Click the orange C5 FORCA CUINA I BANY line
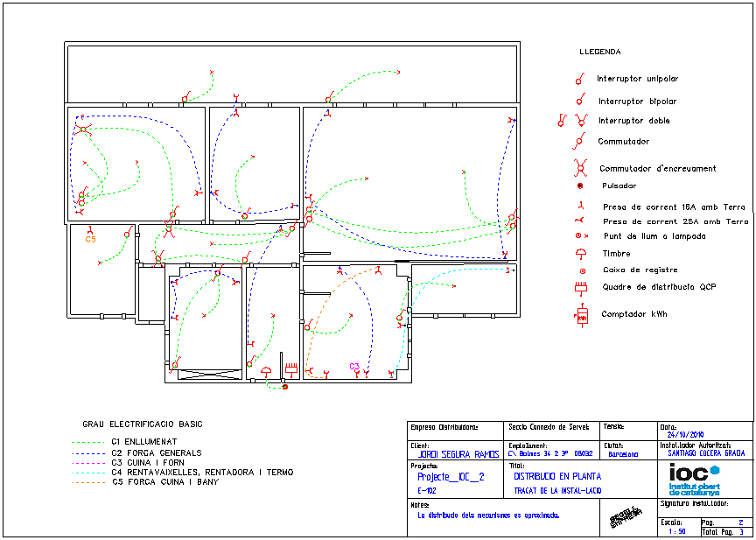 tap(88, 481)
